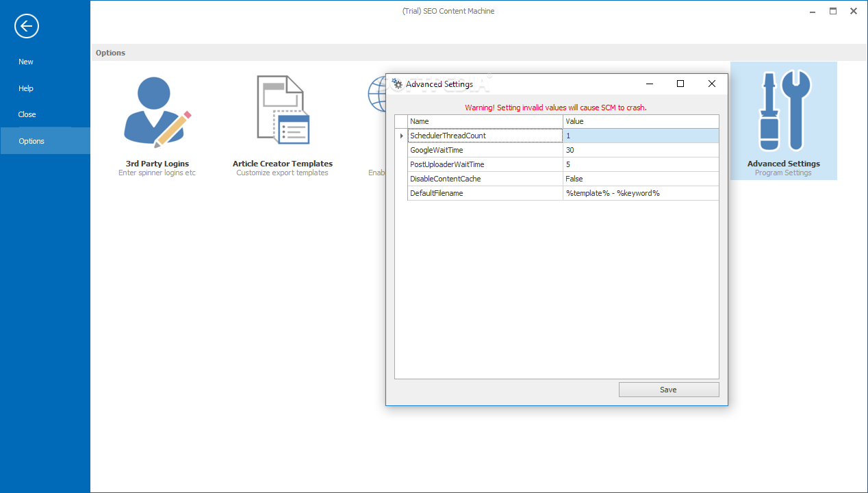Minimize the SEO Content Machine main window

813,10
